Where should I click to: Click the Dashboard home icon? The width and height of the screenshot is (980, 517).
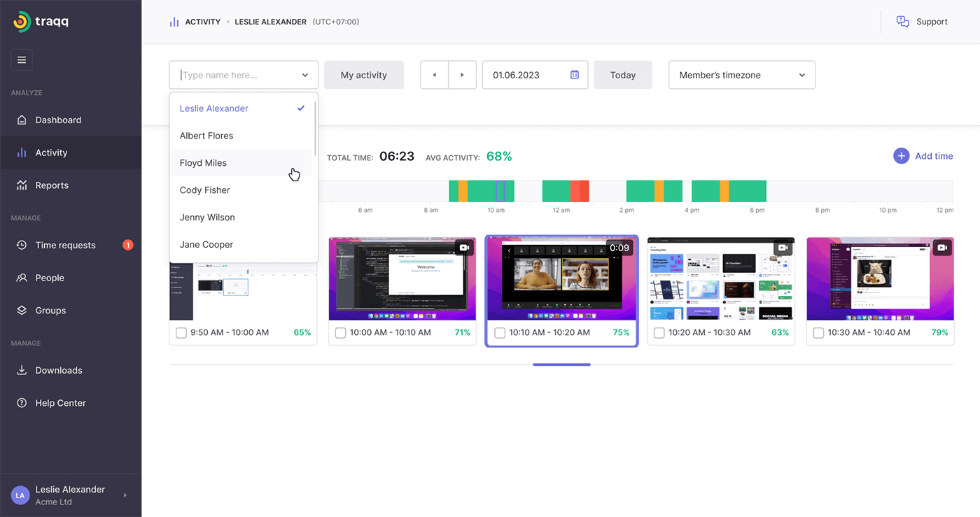pyautogui.click(x=22, y=120)
